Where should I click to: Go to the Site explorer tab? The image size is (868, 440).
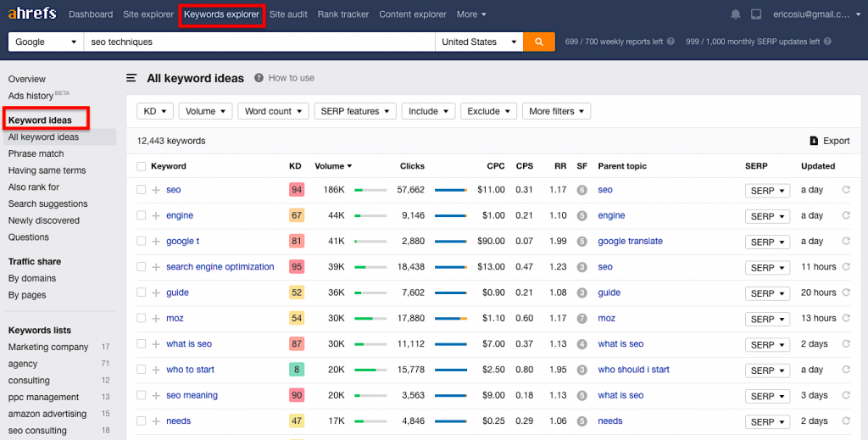coord(147,14)
